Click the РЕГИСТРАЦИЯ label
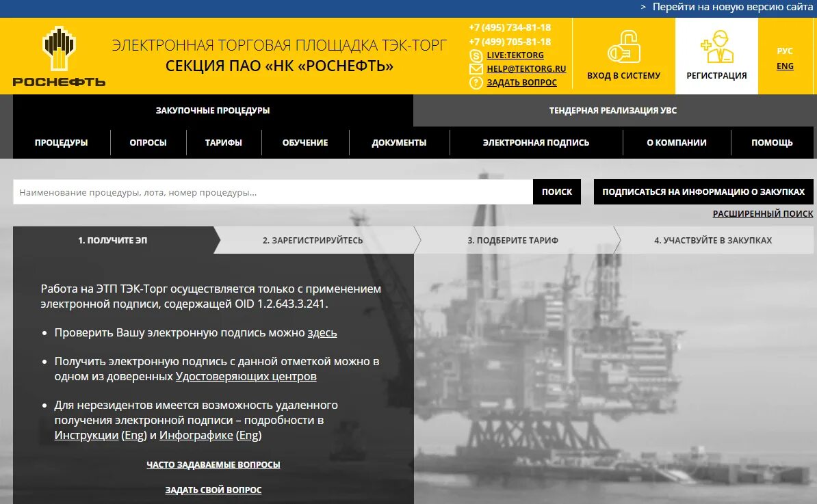Screen dimensions: 817x504 (x=716, y=75)
